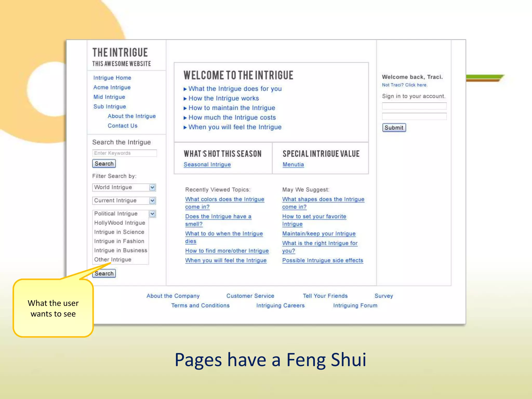Open Maintain/keep your Intrigue link
This screenshot has width=532, height=399.
[x=319, y=234]
